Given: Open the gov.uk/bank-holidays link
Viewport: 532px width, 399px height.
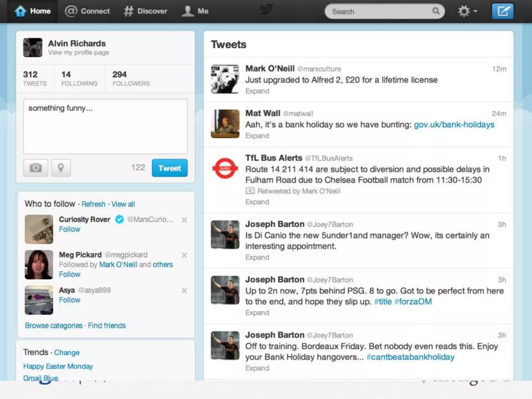Looking at the screenshot, I should (454, 125).
